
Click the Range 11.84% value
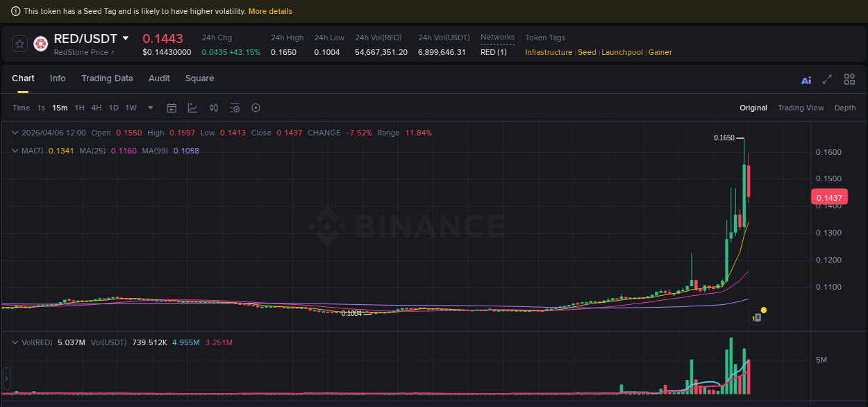419,133
